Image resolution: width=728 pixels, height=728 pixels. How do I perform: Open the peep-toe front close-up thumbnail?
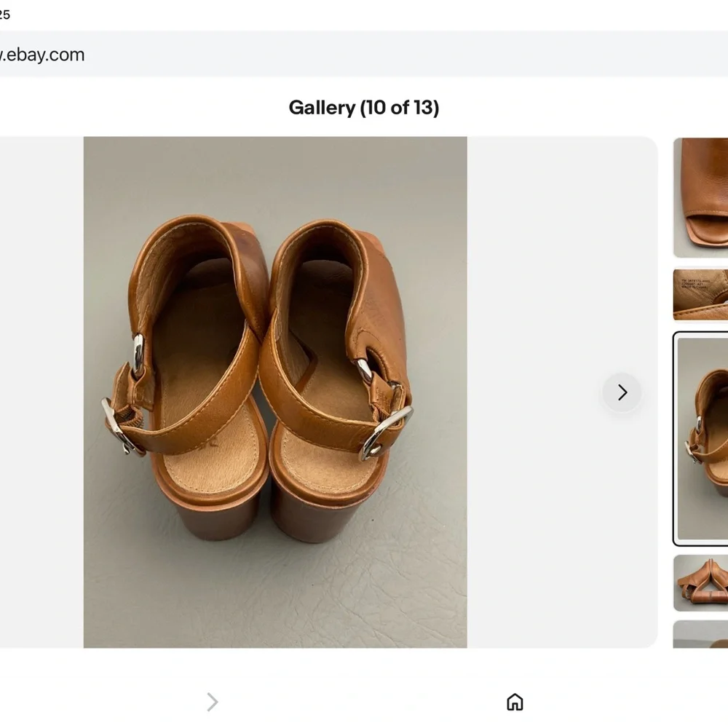pyautogui.click(x=700, y=198)
